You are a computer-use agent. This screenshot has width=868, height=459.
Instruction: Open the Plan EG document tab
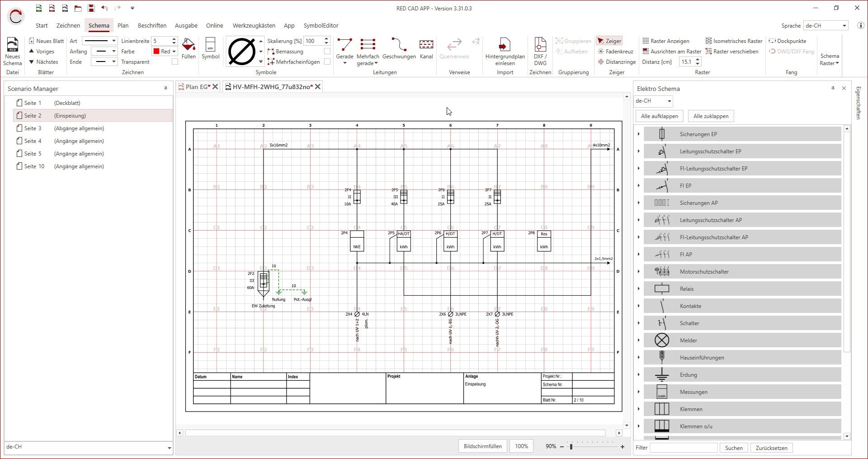click(x=195, y=86)
